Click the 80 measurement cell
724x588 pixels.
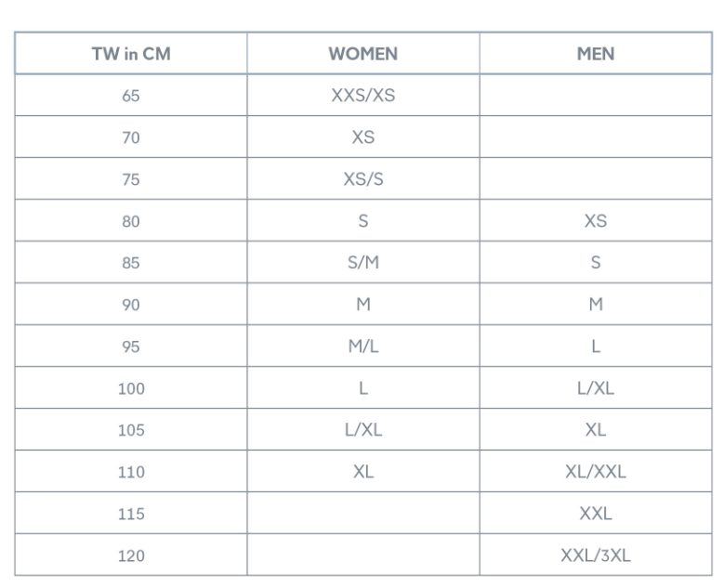click(131, 221)
